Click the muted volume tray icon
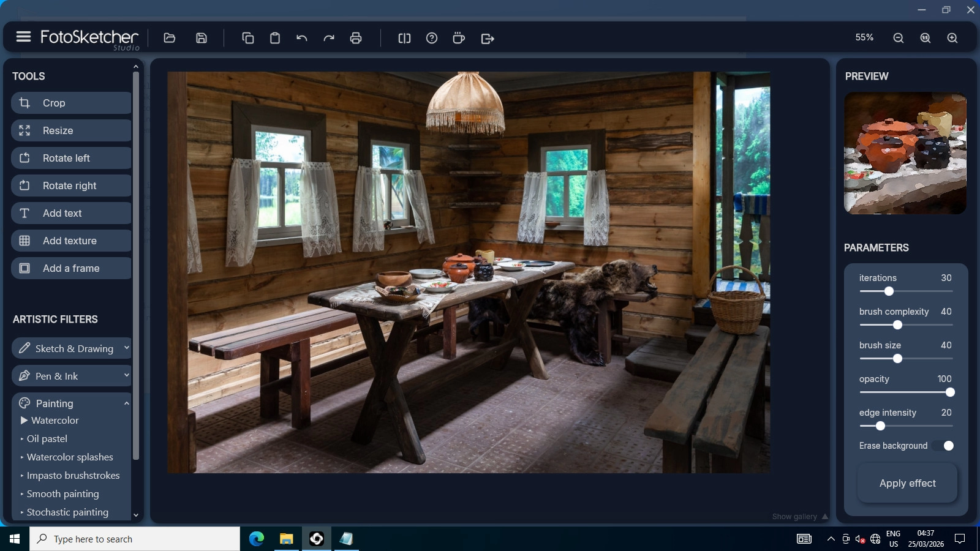This screenshot has width=980, height=551. tap(860, 539)
